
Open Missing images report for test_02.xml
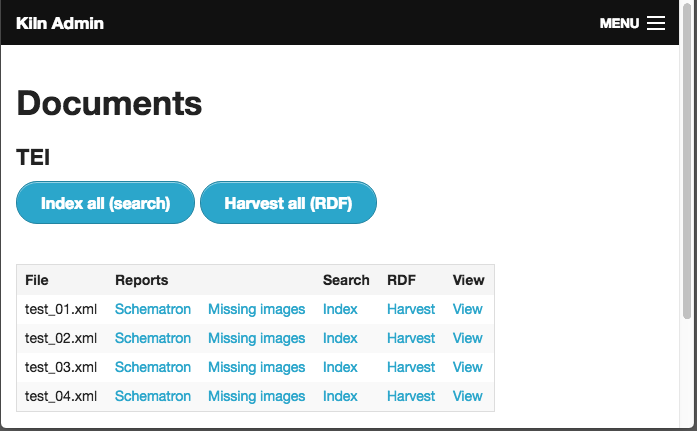tap(256, 339)
